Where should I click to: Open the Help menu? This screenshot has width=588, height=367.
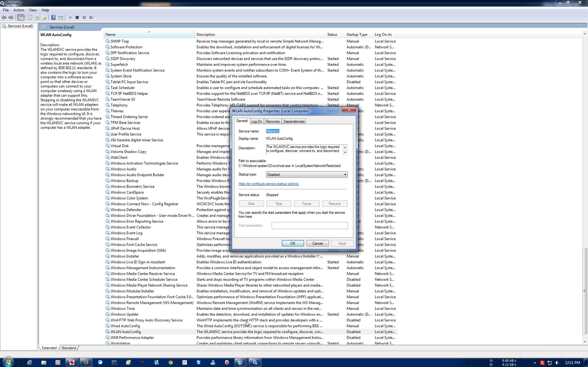[45, 10]
